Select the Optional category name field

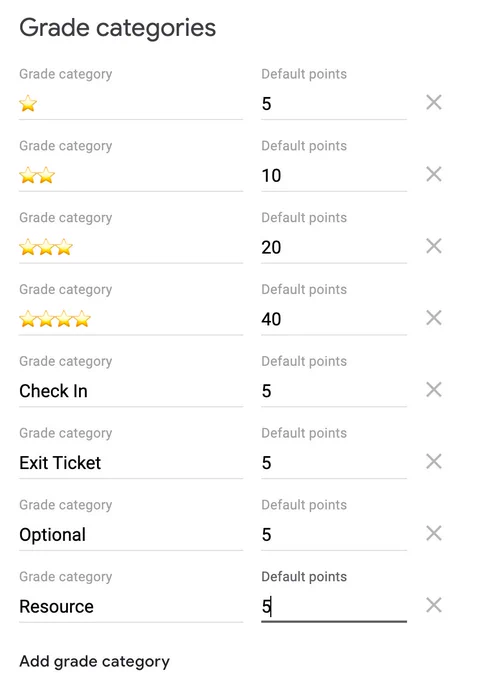coord(131,535)
